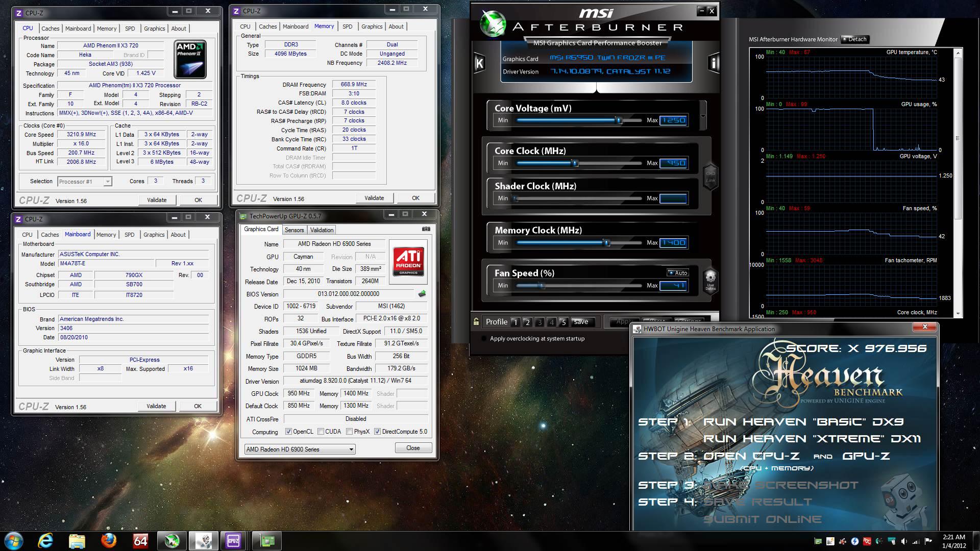Toggle the profile lock padlock icon
This screenshot has width=980, height=551.
pyautogui.click(x=476, y=322)
